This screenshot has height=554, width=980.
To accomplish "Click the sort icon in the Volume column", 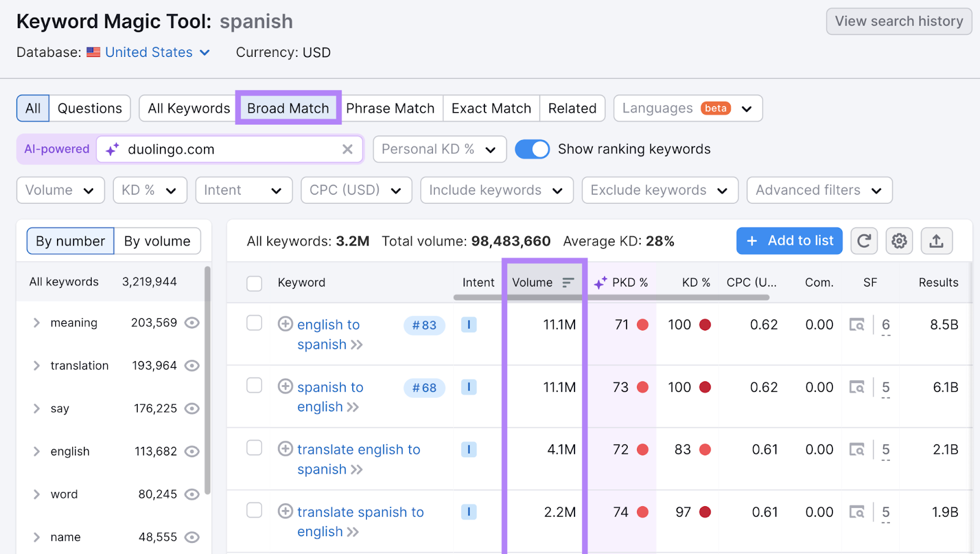I will click(568, 282).
